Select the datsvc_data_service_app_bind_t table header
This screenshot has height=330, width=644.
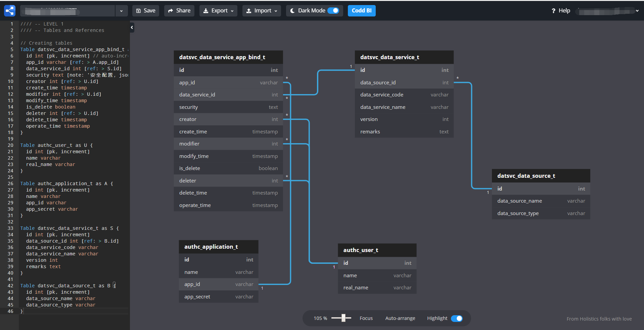point(228,57)
